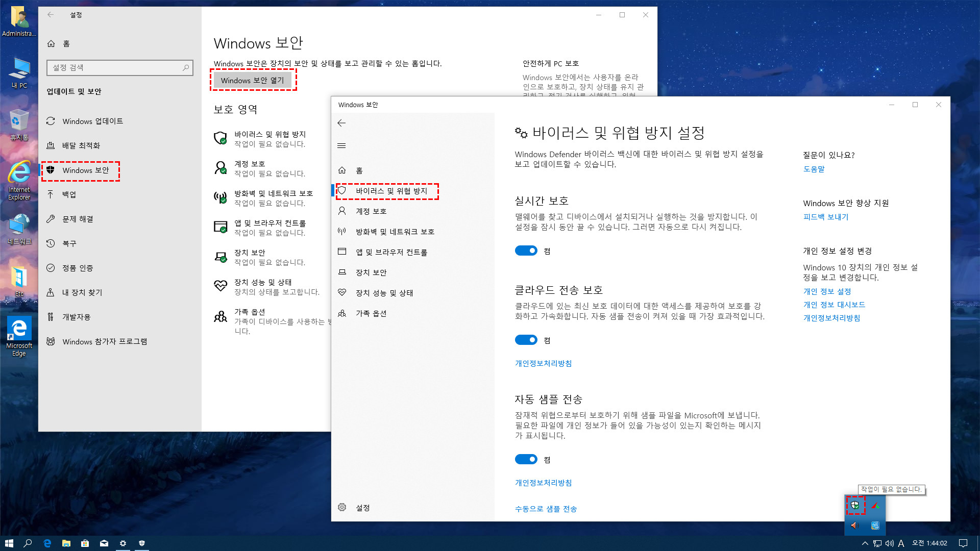The height and width of the screenshot is (551, 980).
Task: Open 설정 gear at bottom of Windows 보안
Action: [413, 508]
